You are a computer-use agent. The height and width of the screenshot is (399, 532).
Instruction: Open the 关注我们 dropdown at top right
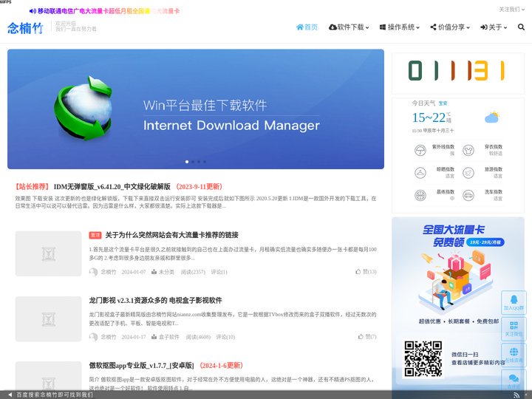coord(511,10)
